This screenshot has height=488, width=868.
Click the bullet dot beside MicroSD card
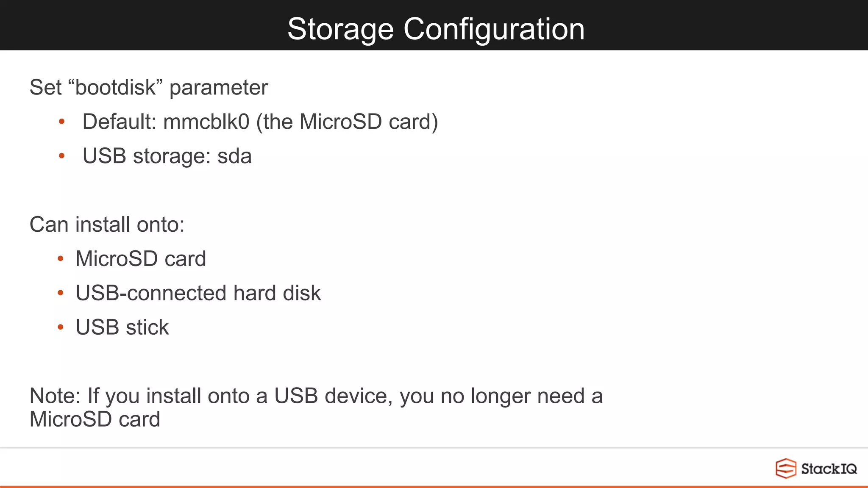[61, 258]
